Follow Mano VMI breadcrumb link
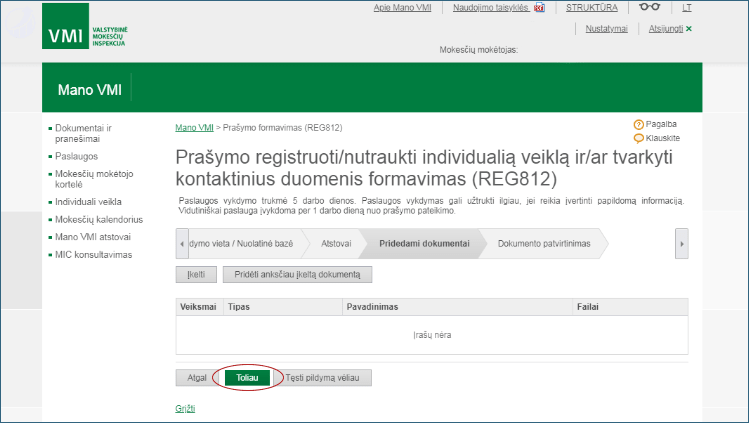749x423 pixels. click(x=194, y=127)
